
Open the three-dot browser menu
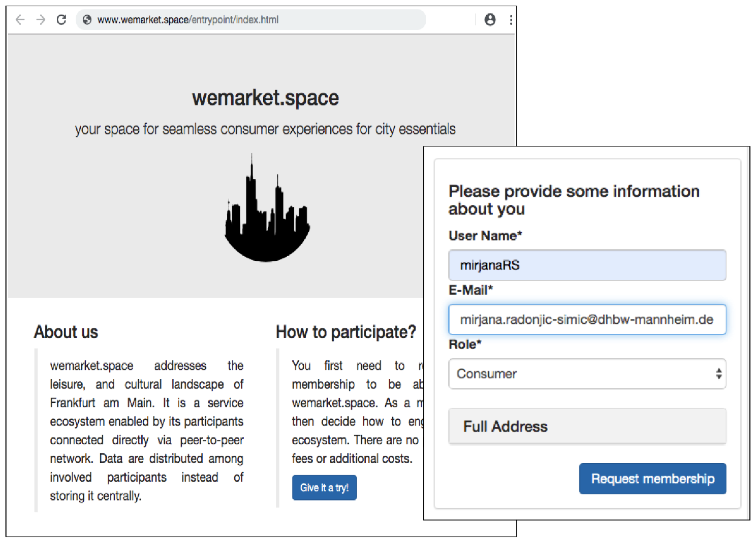pyautogui.click(x=511, y=20)
